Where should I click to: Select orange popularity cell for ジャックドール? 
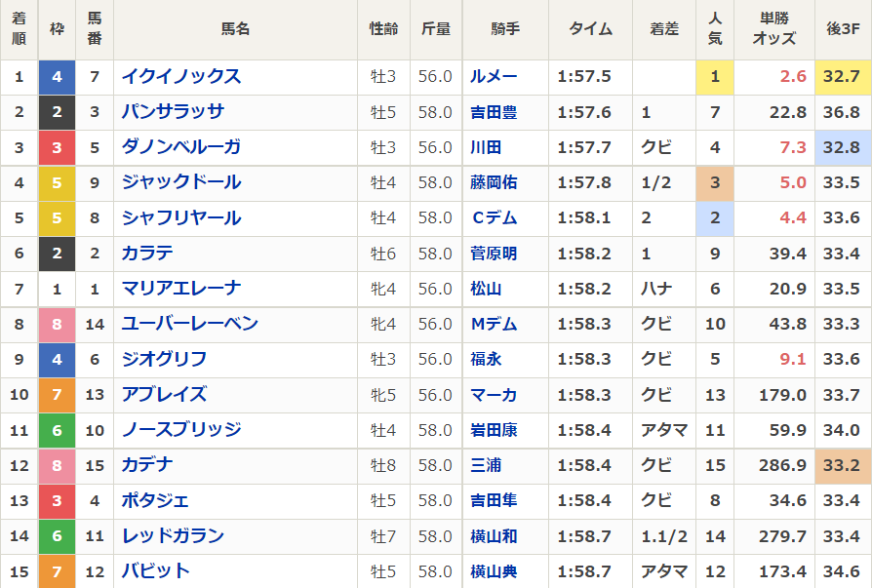(715, 183)
